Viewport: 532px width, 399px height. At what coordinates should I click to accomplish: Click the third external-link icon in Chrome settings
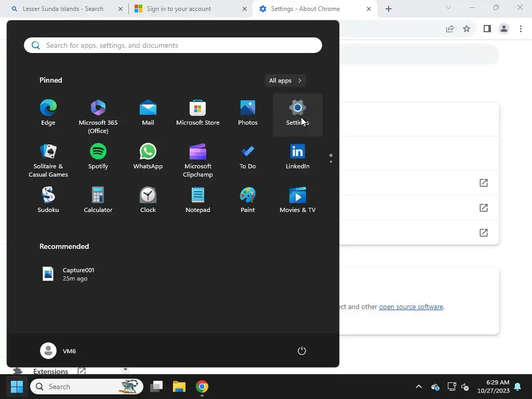click(484, 233)
